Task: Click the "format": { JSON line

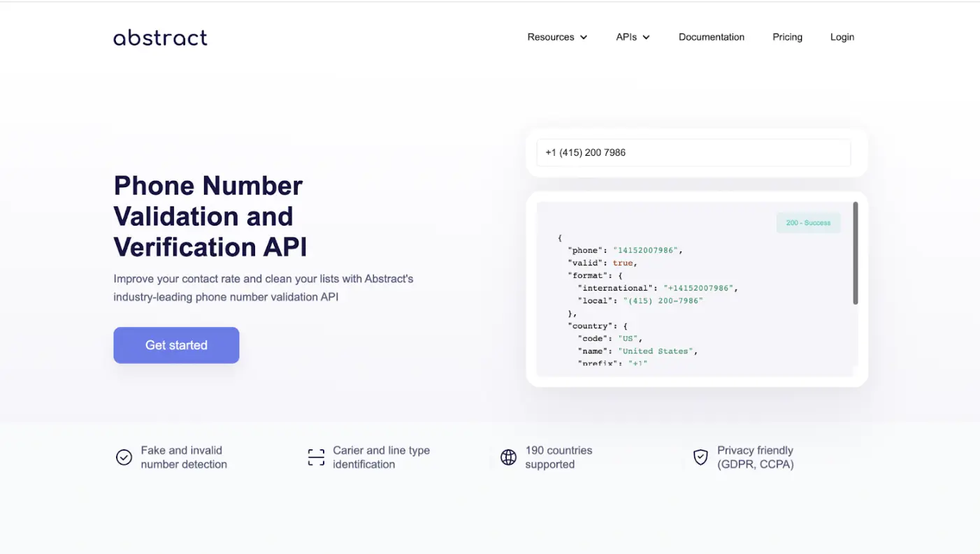Action: pos(595,275)
